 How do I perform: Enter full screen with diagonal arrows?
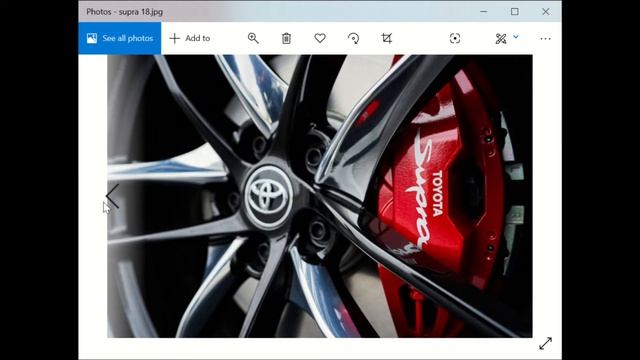(545, 343)
